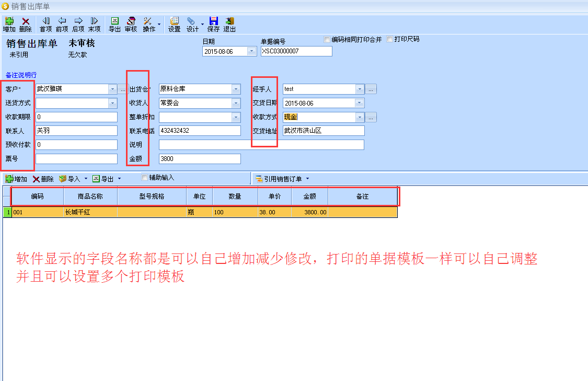This screenshot has width=588, height=381.
Task: Add a row with grid 增加 button
Action: 17,179
